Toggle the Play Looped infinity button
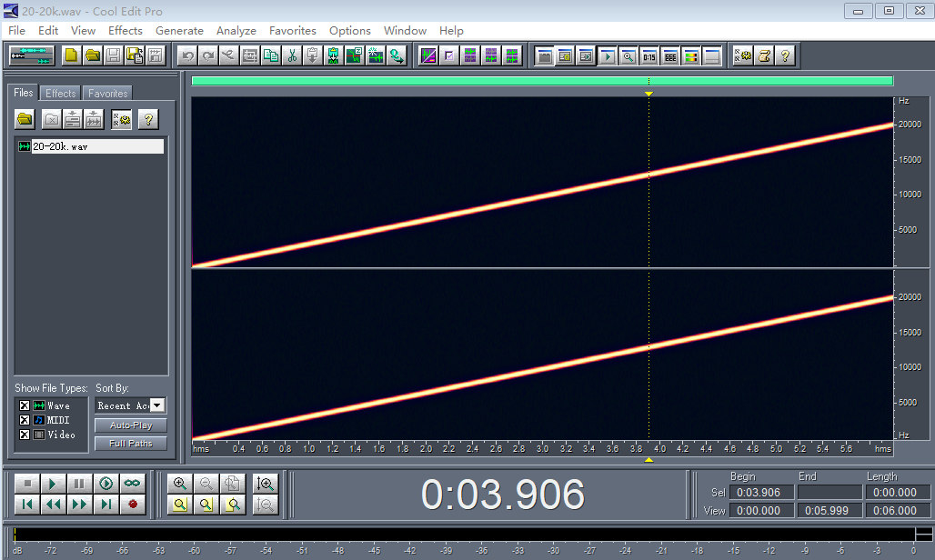 coord(132,484)
